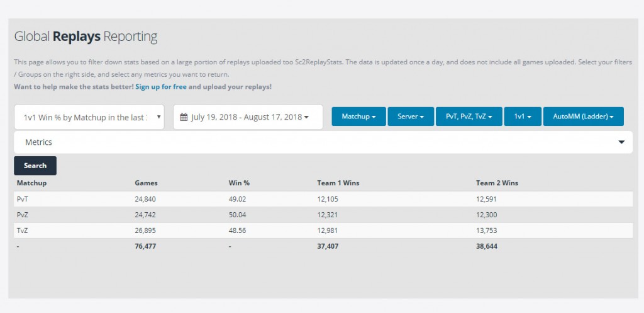Screen dimensions: 644x313
Task: Click the arrow at right of Metrics bar
Action: 621,142
